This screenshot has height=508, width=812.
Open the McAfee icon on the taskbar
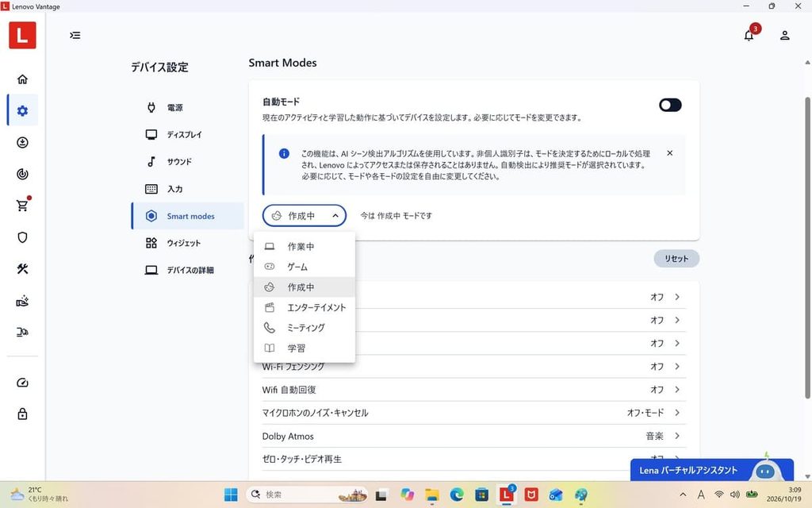[531, 495]
